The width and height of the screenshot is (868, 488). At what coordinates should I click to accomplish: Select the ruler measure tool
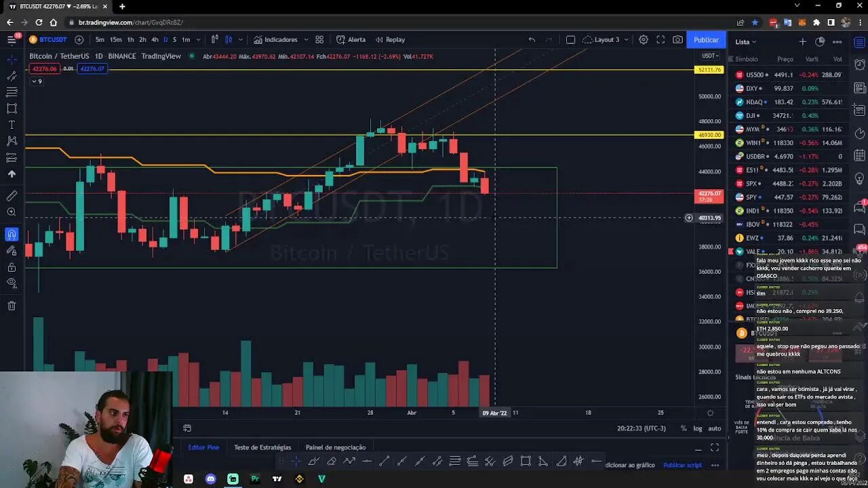coord(12,196)
